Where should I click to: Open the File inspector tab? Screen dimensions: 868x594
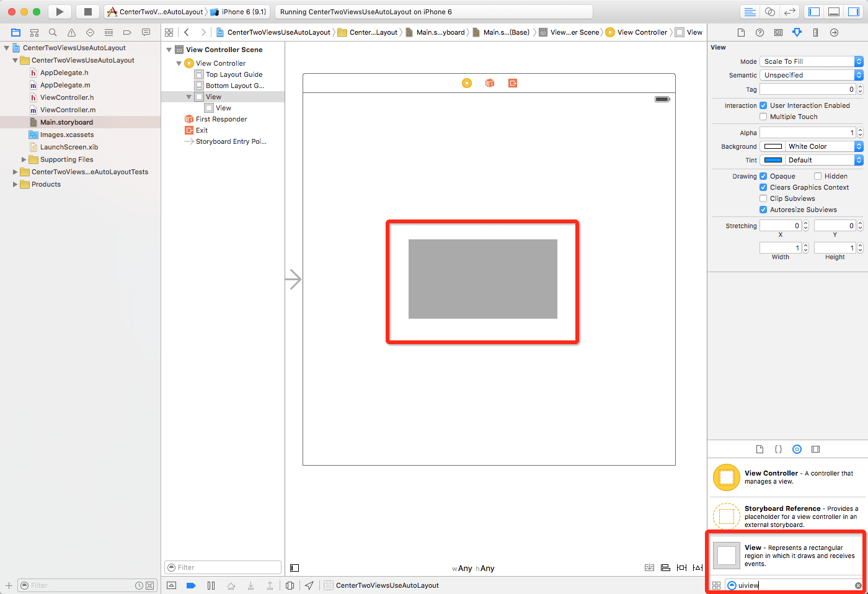741,32
